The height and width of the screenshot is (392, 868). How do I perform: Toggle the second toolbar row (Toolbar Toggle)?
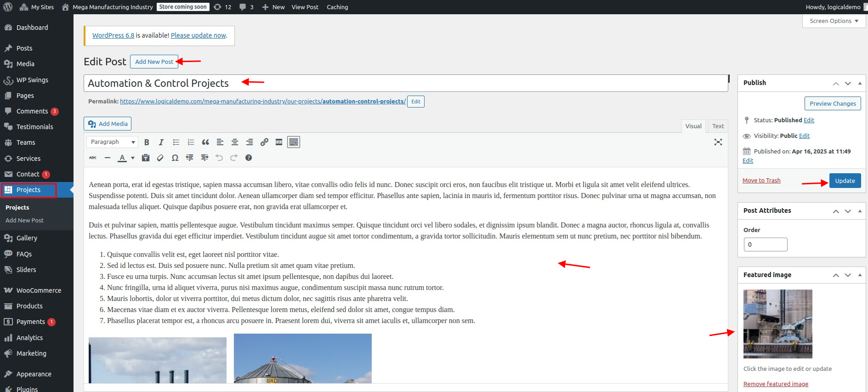pyautogui.click(x=294, y=142)
